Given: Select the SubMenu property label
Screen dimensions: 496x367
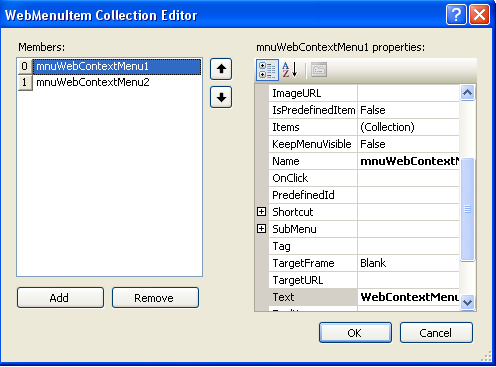Looking at the screenshot, I should pyautogui.click(x=313, y=229).
